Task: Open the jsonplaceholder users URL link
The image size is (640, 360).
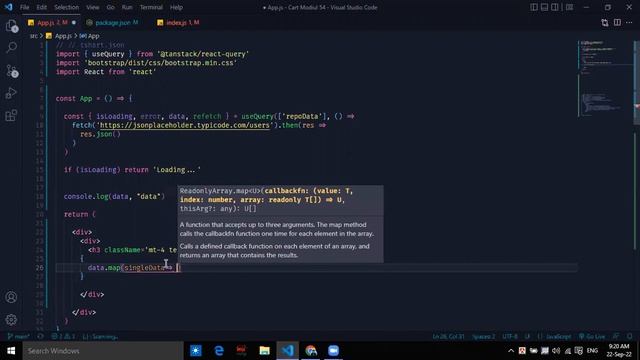Action: pyautogui.click(x=184, y=125)
